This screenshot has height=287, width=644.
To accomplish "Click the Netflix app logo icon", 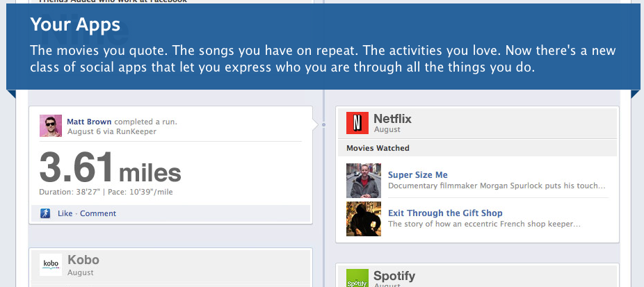I will 357,123.
